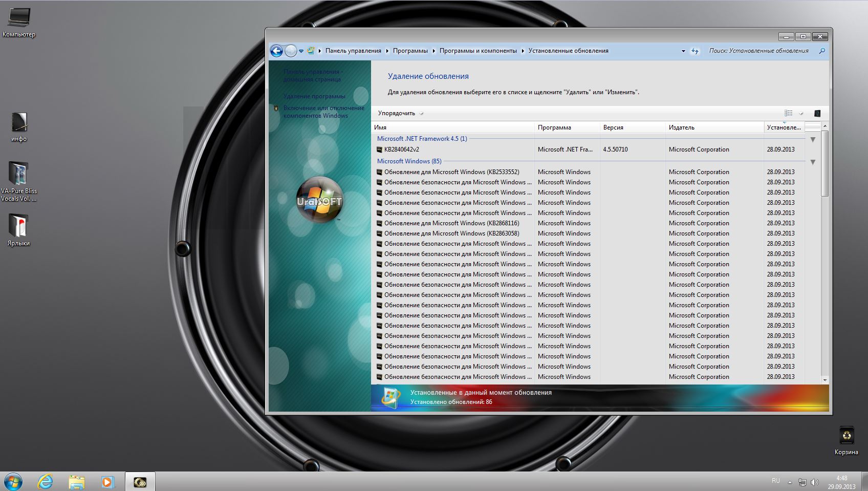Open the view options dropdown arrow
The height and width of the screenshot is (491, 868).
801,114
